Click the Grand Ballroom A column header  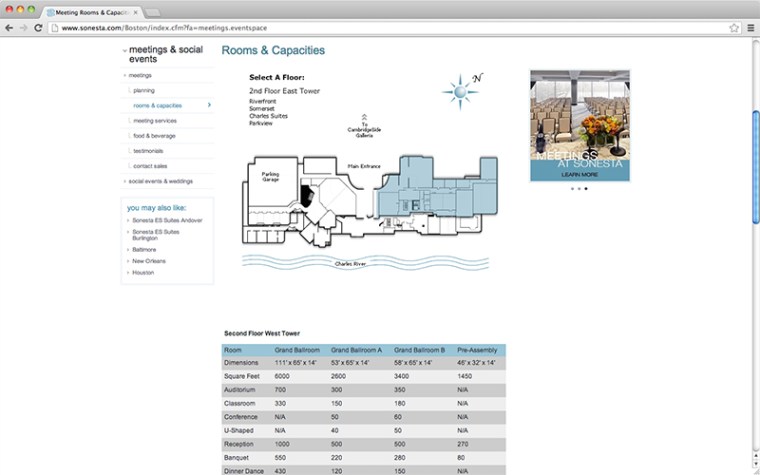point(356,350)
